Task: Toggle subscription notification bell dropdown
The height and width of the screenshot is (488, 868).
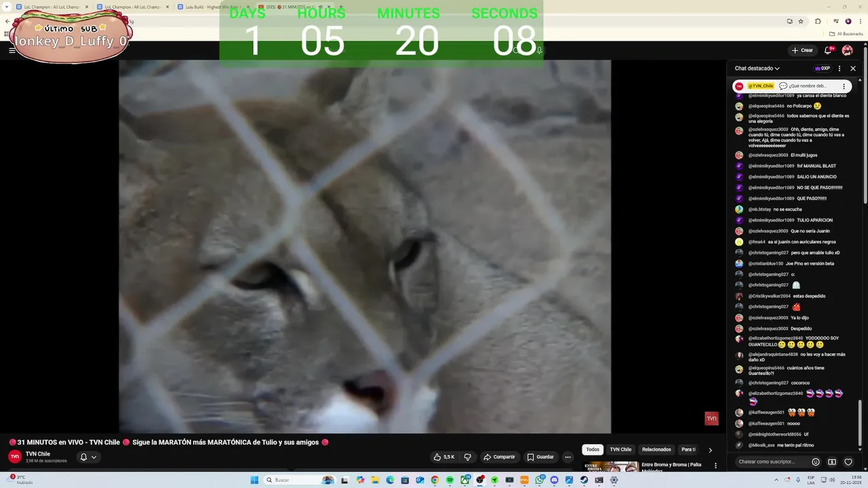Action: (88, 457)
